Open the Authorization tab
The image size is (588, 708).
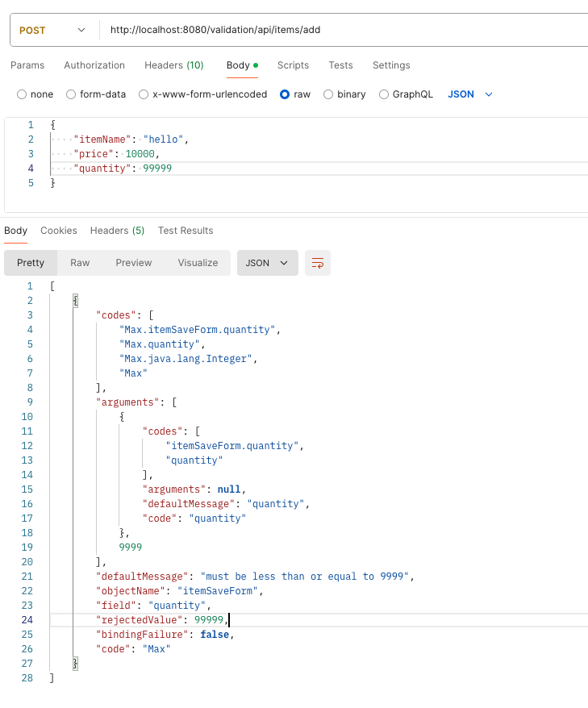(x=94, y=65)
